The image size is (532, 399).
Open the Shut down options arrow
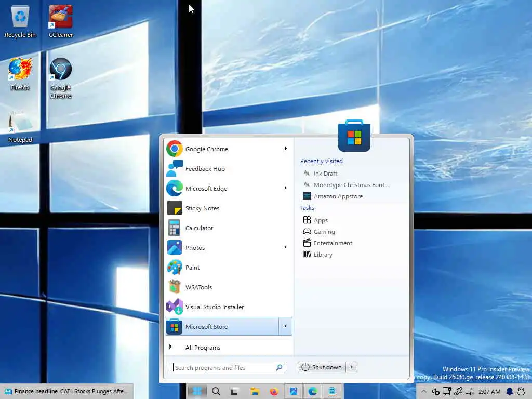pos(352,367)
